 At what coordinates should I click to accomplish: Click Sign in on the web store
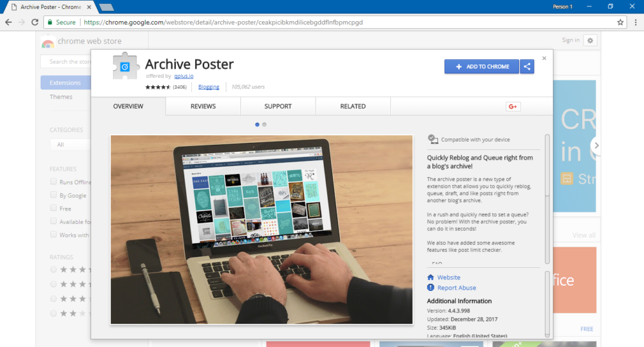pos(571,40)
